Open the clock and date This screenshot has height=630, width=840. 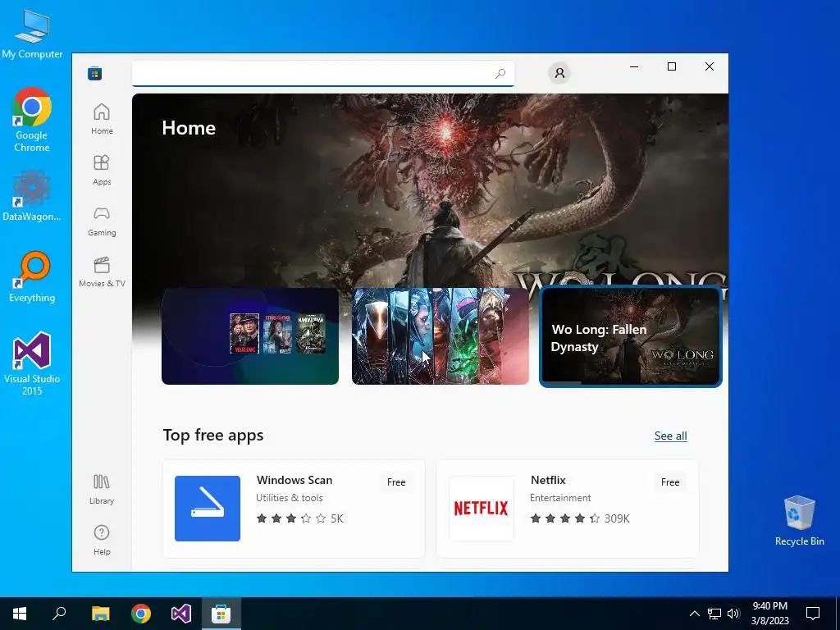click(769, 614)
